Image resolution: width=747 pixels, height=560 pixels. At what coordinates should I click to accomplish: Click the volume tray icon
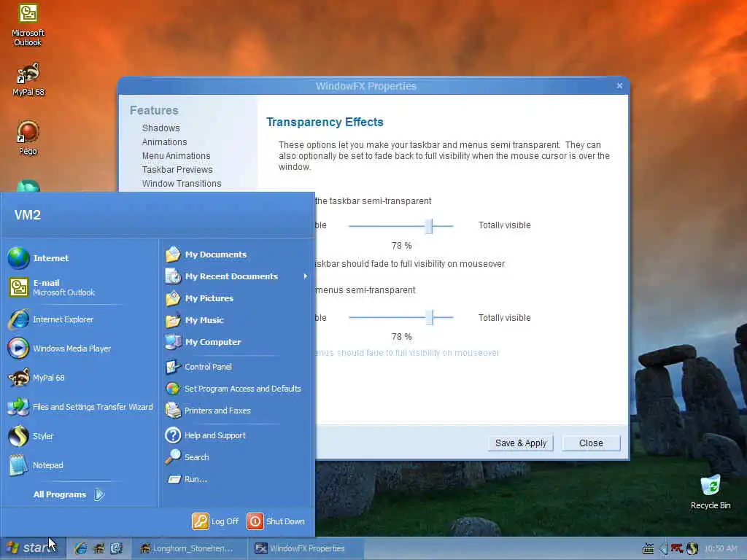(x=663, y=548)
